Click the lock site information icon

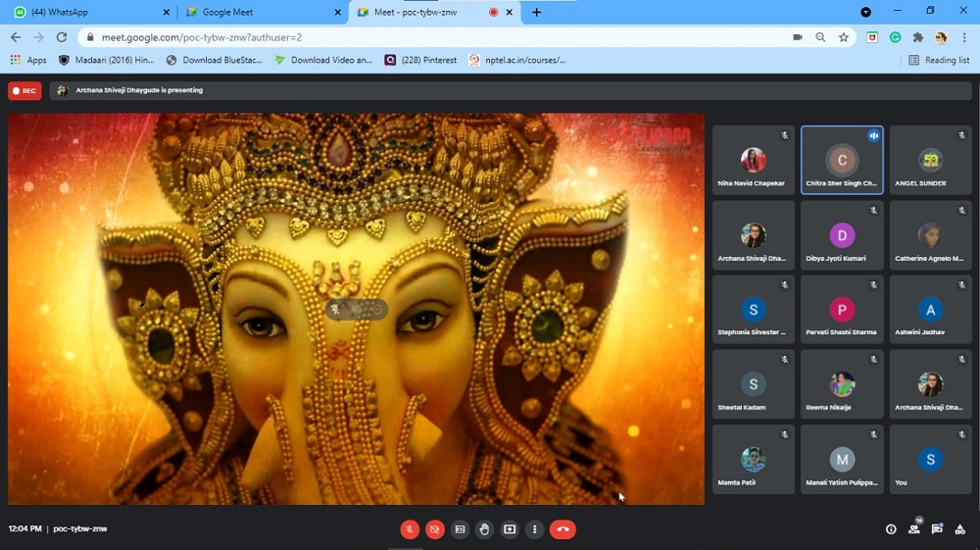click(90, 37)
